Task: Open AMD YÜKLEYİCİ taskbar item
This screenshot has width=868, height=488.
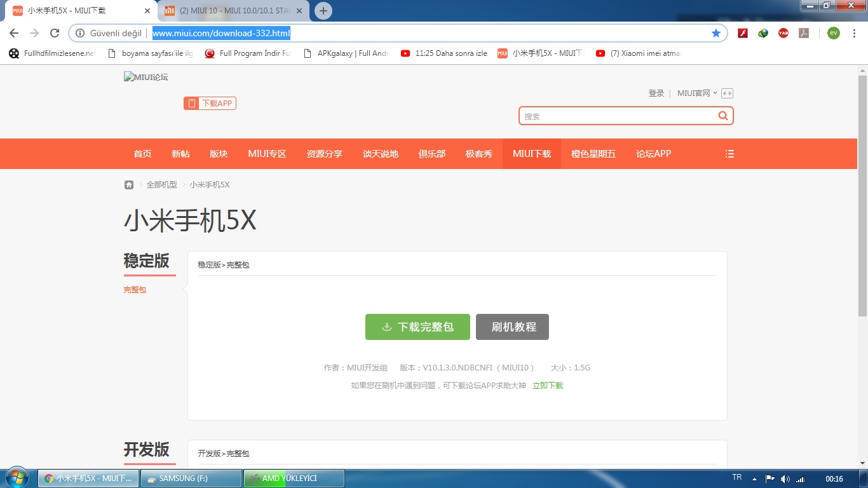Action: pyautogui.click(x=294, y=478)
